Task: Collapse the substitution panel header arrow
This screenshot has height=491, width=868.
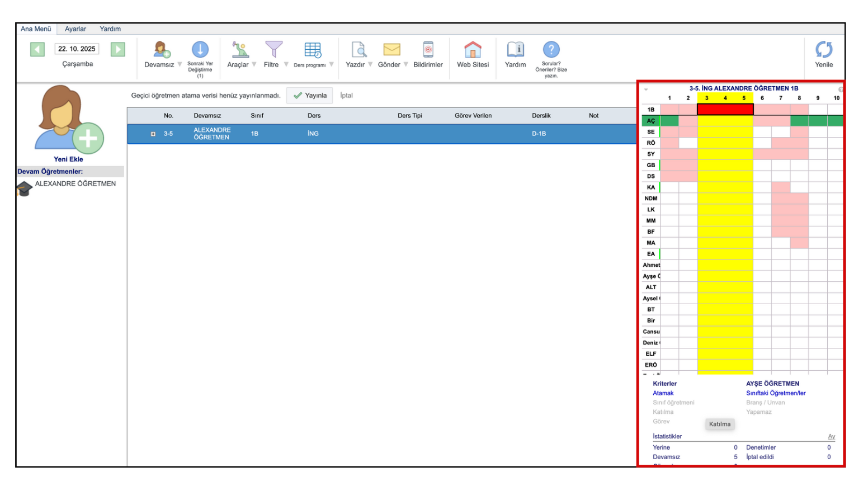Action: pyautogui.click(x=646, y=89)
